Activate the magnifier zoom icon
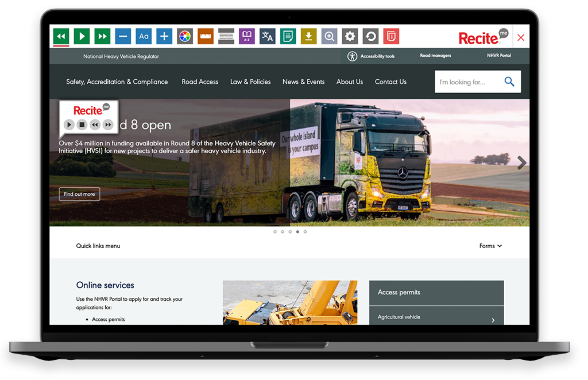This screenshot has width=588, height=380. pyautogui.click(x=329, y=36)
